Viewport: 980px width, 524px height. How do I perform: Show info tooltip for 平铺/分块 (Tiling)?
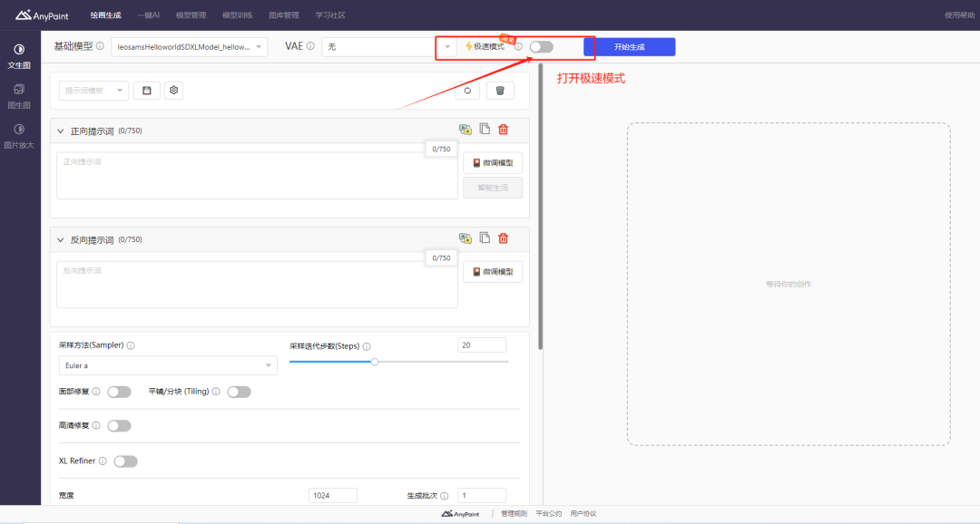[x=216, y=392]
